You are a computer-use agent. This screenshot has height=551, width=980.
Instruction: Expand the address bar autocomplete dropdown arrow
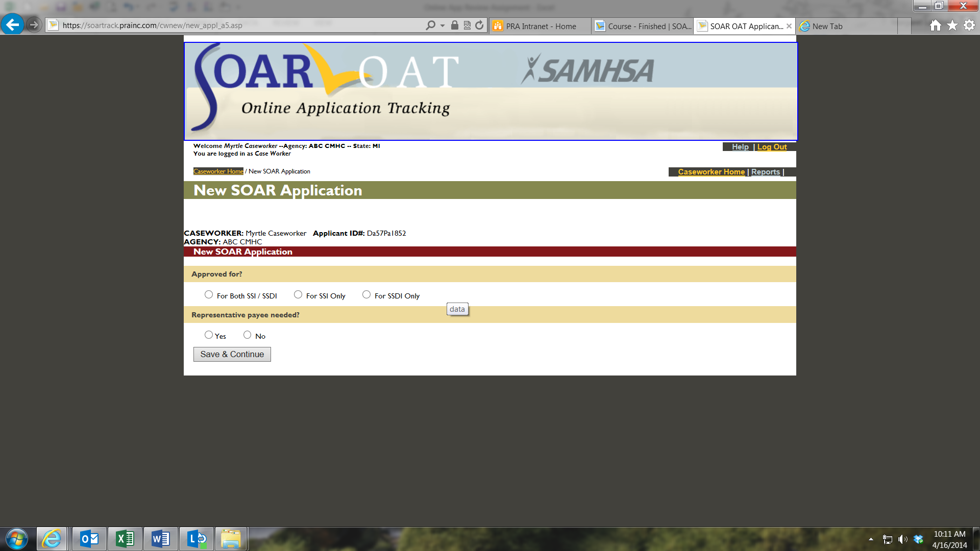[x=443, y=26]
